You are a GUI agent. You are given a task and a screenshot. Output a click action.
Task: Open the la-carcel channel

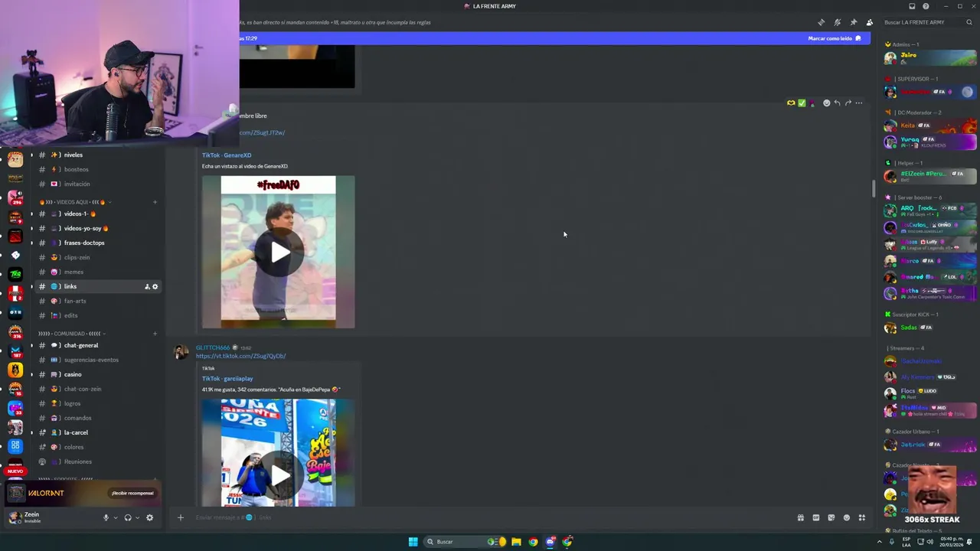click(x=98, y=432)
